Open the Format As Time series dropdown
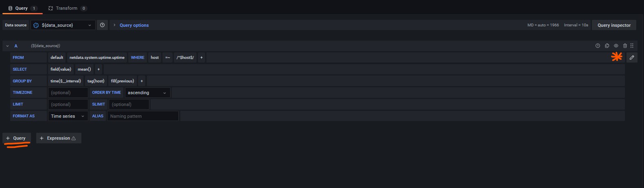644x188 pixels. [x=68, y=116]
